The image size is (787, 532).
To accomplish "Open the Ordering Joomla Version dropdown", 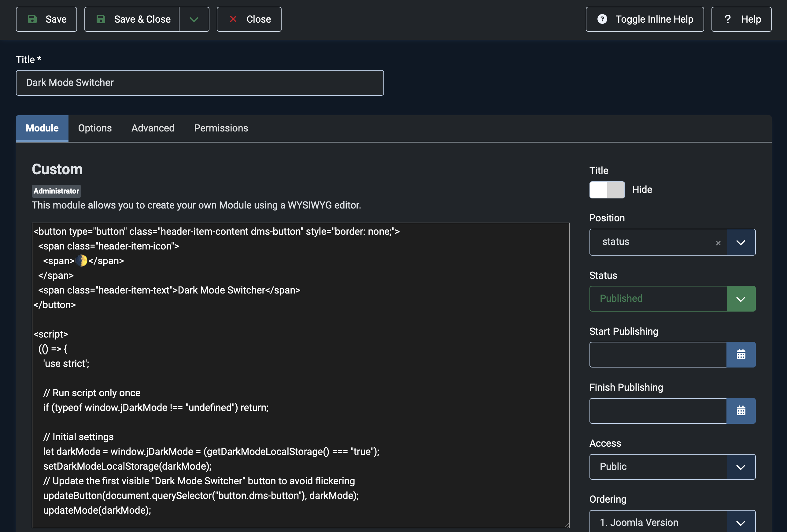I will [741, 523].
